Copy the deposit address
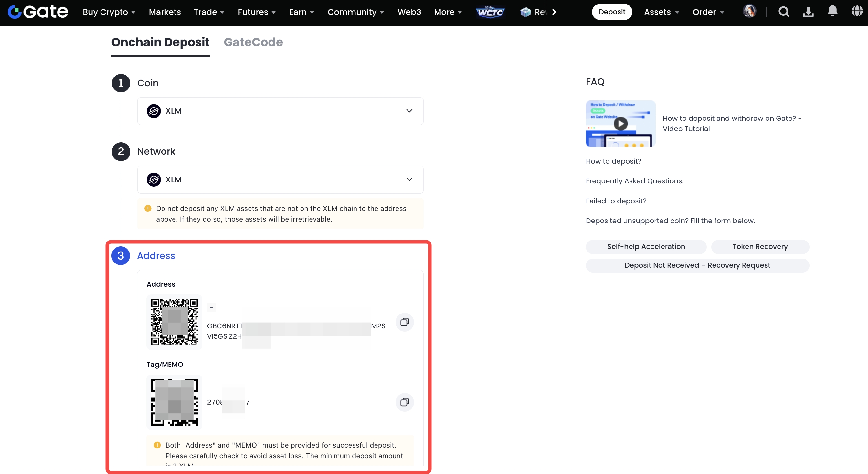Viewport: 868px width, 474px height. [404, 322]
